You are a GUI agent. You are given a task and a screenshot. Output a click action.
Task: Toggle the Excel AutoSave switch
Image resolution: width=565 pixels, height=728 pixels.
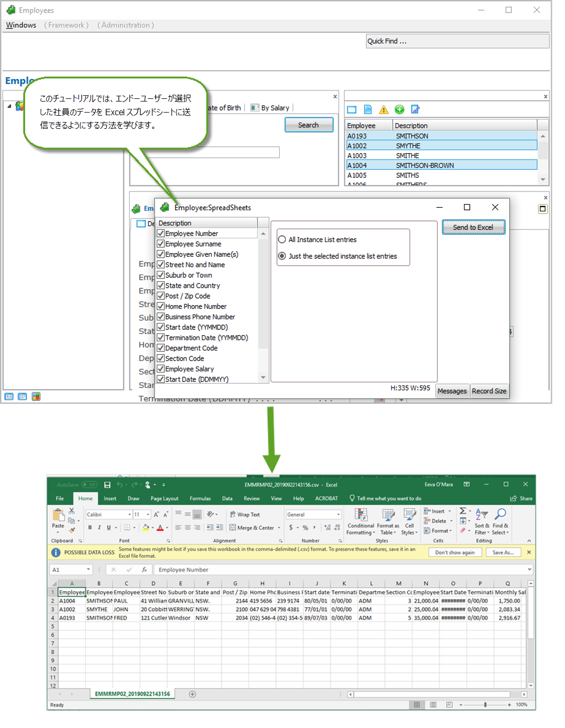point(89,484)
